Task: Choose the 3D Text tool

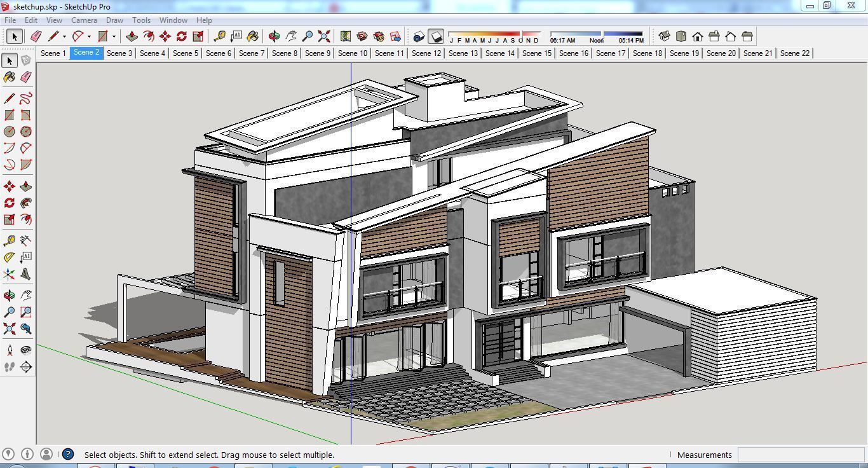Action: (x=25, y=274)
